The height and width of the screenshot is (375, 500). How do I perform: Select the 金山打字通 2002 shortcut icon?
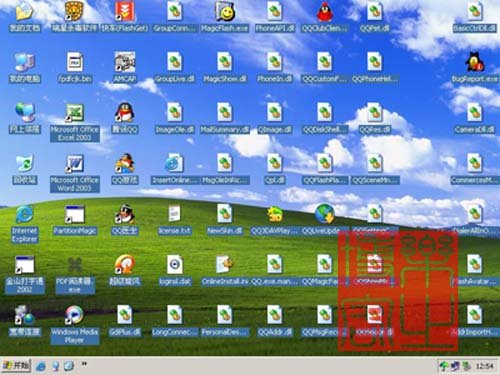(x=24, y=265)
